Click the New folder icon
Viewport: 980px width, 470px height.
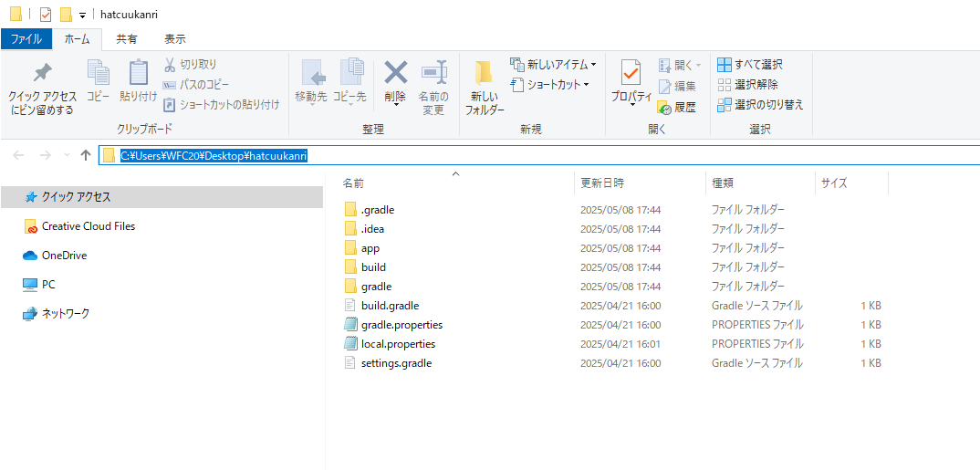(x=483, y=74)
